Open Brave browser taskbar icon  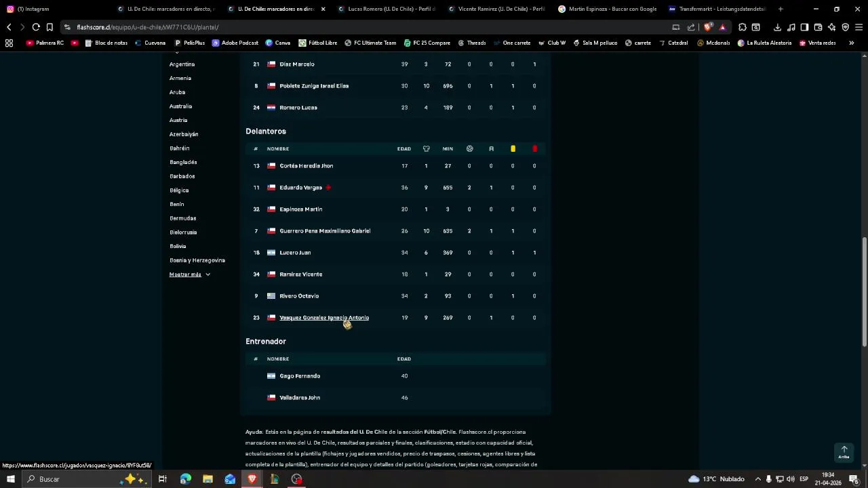[x=252, y=479]
